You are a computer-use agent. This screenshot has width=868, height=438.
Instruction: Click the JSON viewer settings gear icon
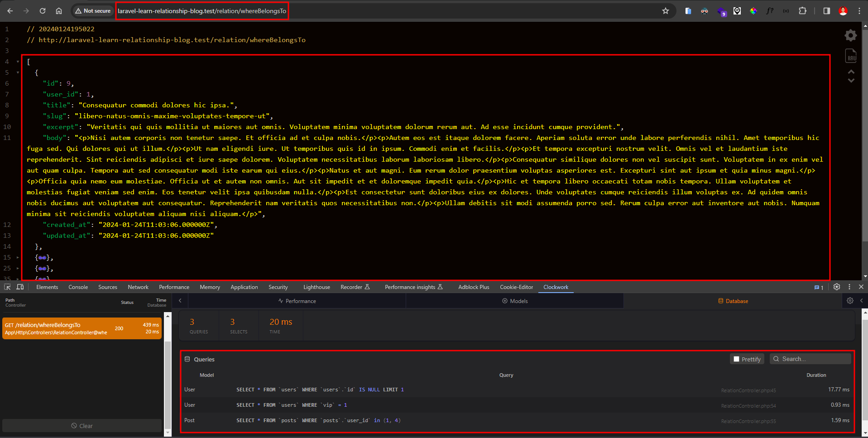[850, 35]
